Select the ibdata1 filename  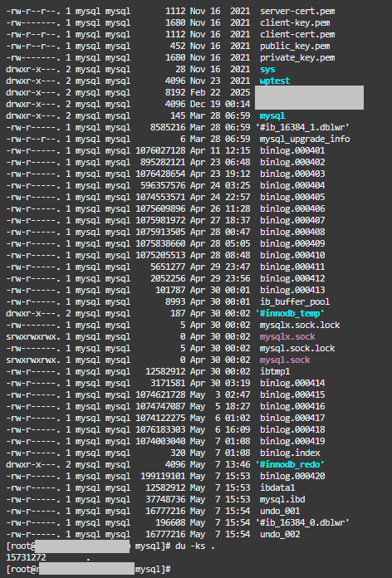[277, 487]
